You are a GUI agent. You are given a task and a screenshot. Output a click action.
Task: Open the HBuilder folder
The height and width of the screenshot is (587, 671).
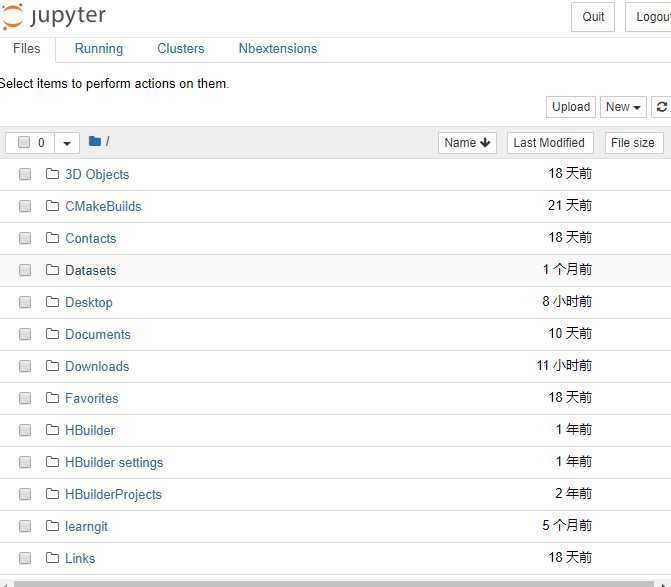90,430
